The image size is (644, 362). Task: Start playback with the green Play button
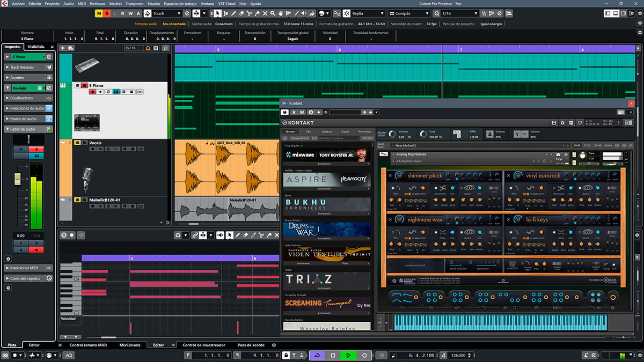348,355
